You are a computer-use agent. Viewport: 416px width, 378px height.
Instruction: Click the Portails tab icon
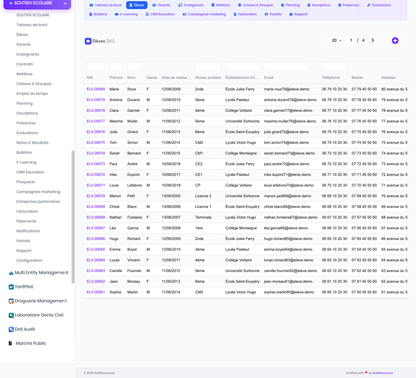(x=266, y=14)
